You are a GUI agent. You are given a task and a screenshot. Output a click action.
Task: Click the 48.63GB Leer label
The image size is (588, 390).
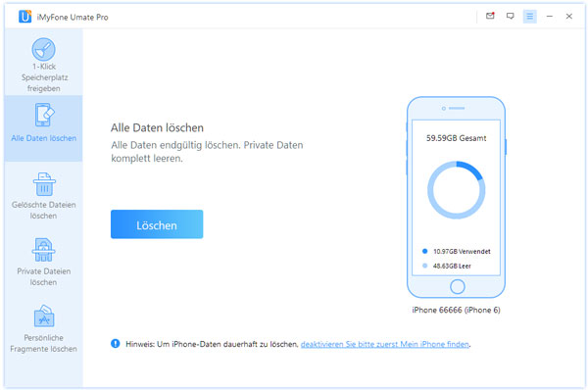click(452, 266)
